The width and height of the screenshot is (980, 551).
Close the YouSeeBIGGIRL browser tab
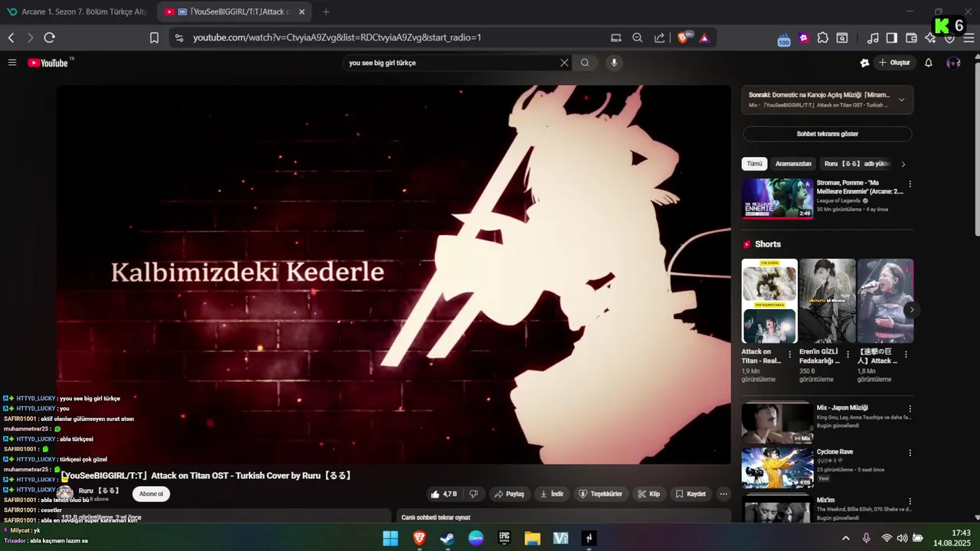(302, 11)
